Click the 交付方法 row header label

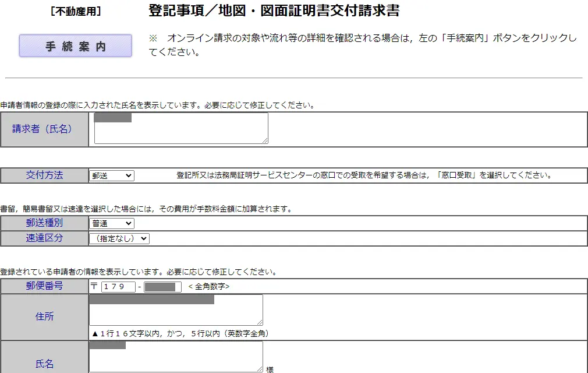point(44,175)
